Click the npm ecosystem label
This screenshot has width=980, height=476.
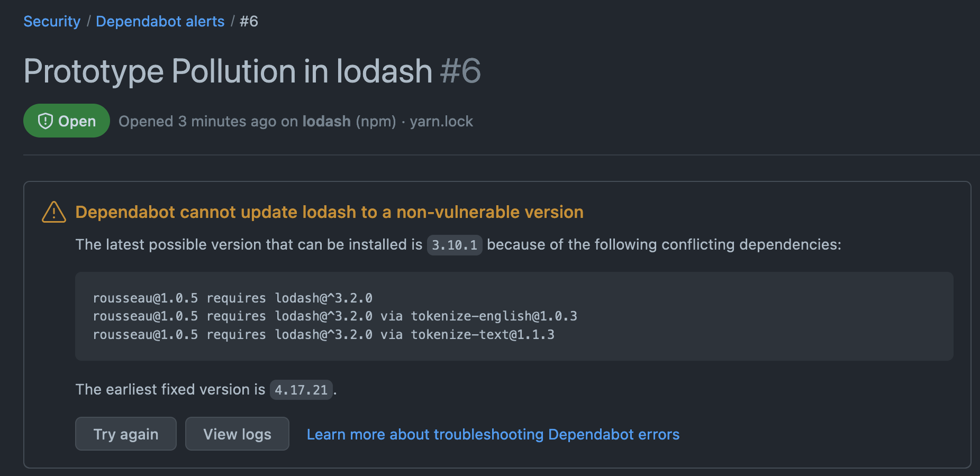tap(375, 121)
